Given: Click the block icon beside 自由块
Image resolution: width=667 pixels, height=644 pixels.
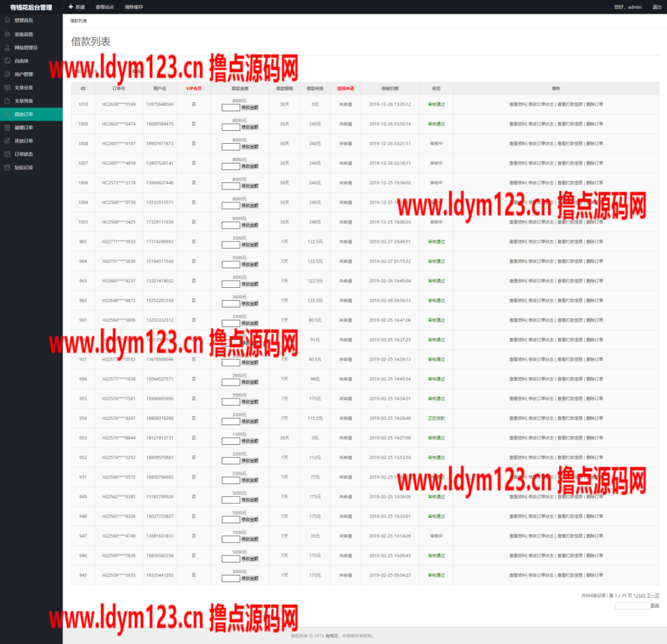Looking at the screenshot, I should 7,61.
